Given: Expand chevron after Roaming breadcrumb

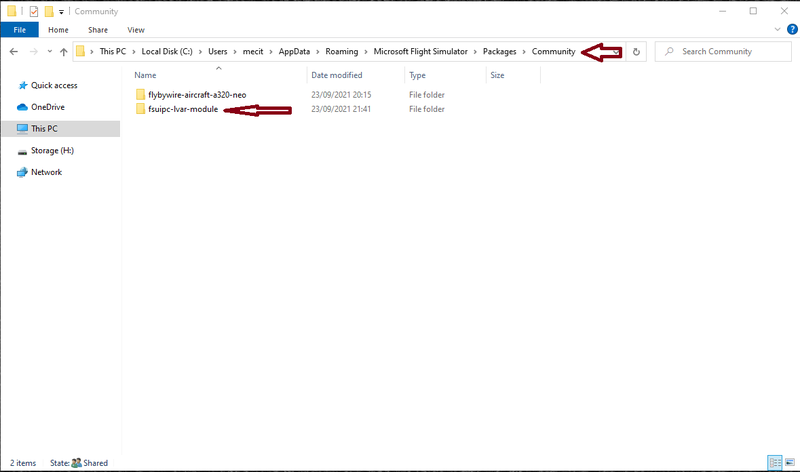Looking at the screenshot, I should click(366, 52).
